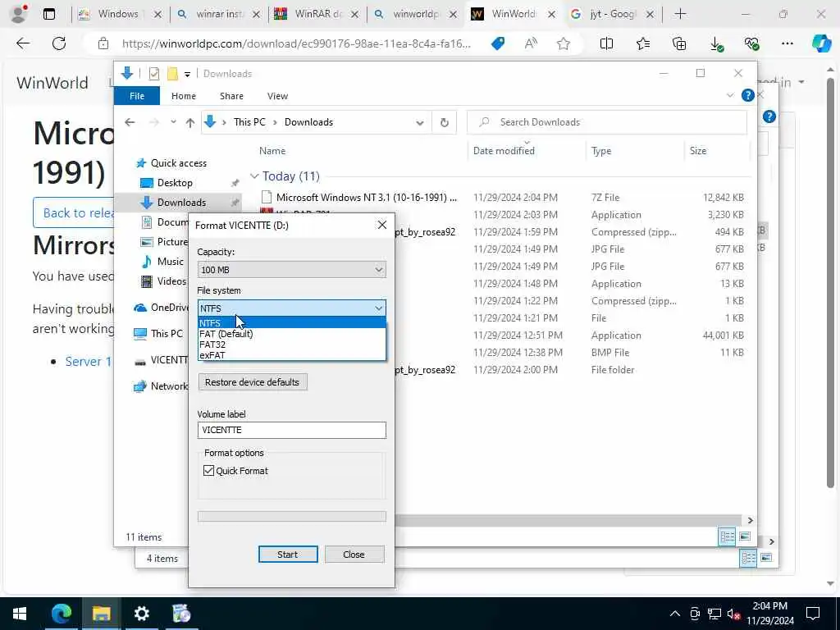Click the Explorer help question icon

tap(747, 95)
